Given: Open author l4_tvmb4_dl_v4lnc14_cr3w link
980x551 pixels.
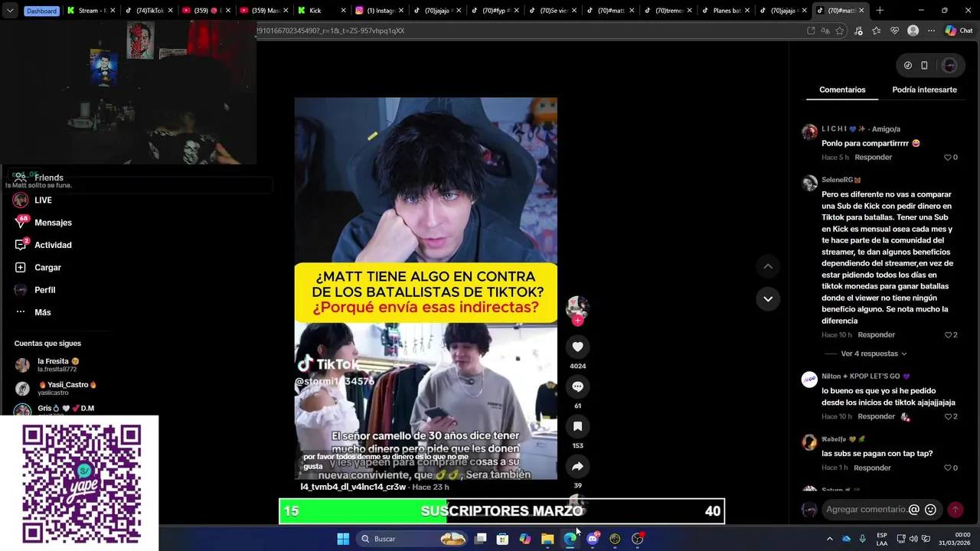Looking at the screenshot, I should tap(353, 487).
